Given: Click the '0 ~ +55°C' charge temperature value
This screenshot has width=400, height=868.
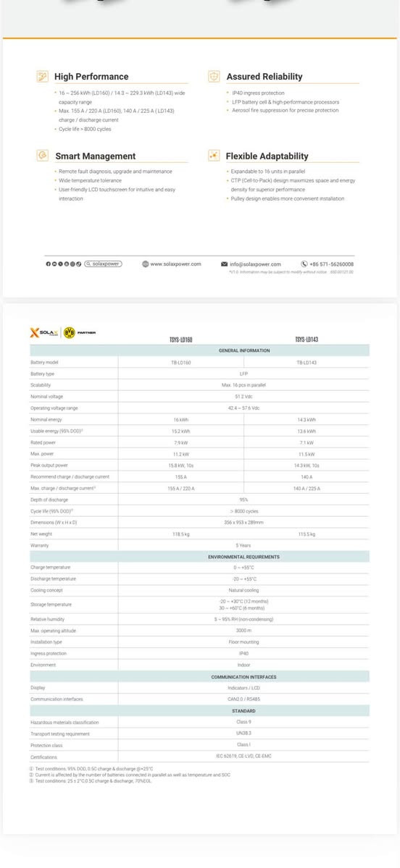Looking at the screenshot, I should (x=243, y=568).
